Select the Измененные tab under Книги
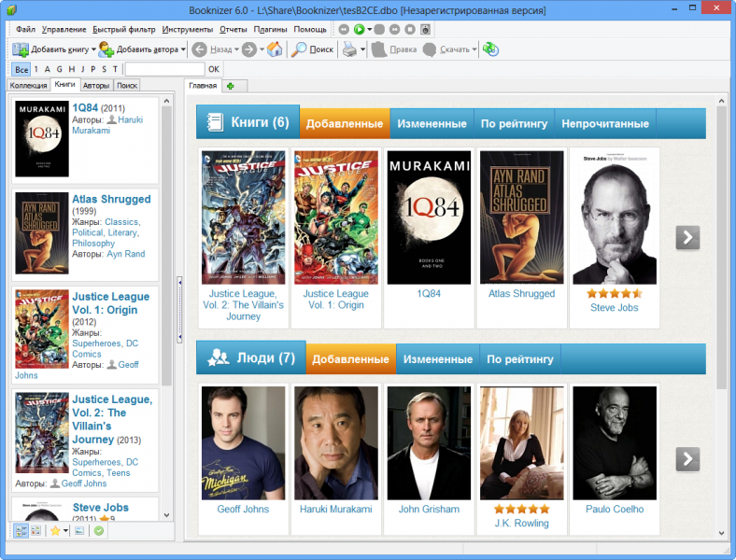736x560 pixels. click(432, 124)
